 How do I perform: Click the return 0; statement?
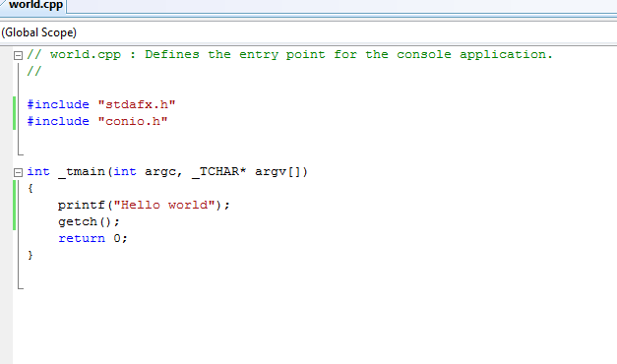(93, 238)
